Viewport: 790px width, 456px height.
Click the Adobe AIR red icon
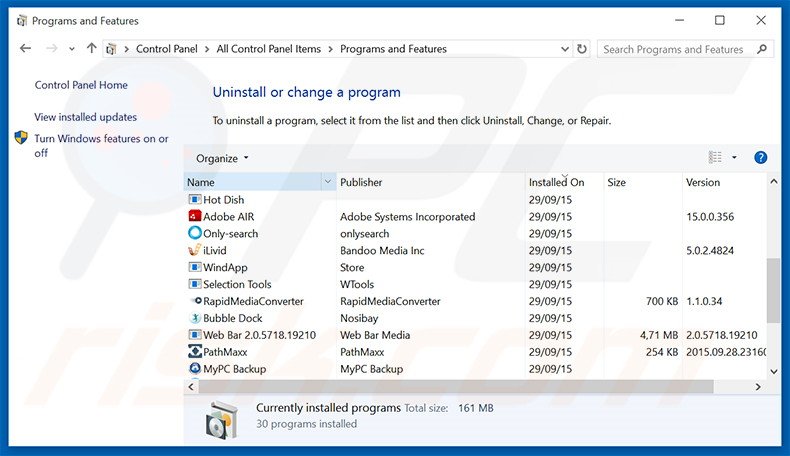click(x=194, y=216)
